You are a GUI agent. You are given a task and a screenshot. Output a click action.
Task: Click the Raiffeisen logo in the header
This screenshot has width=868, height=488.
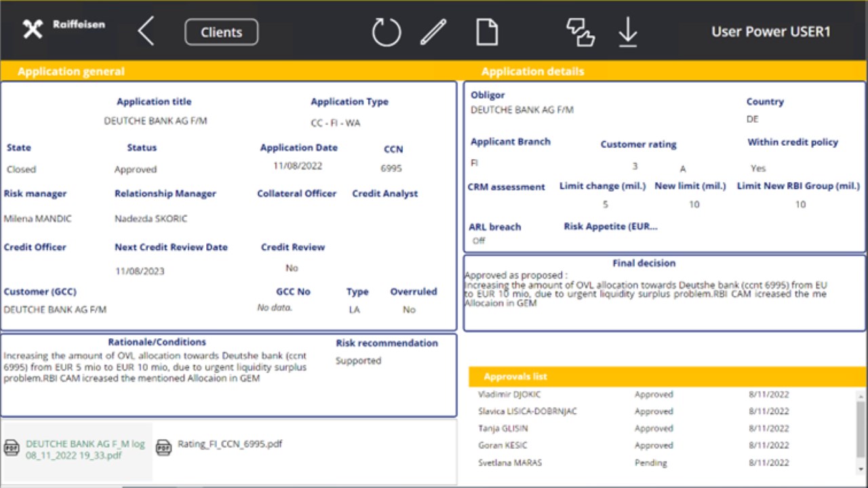click(63, 28)
